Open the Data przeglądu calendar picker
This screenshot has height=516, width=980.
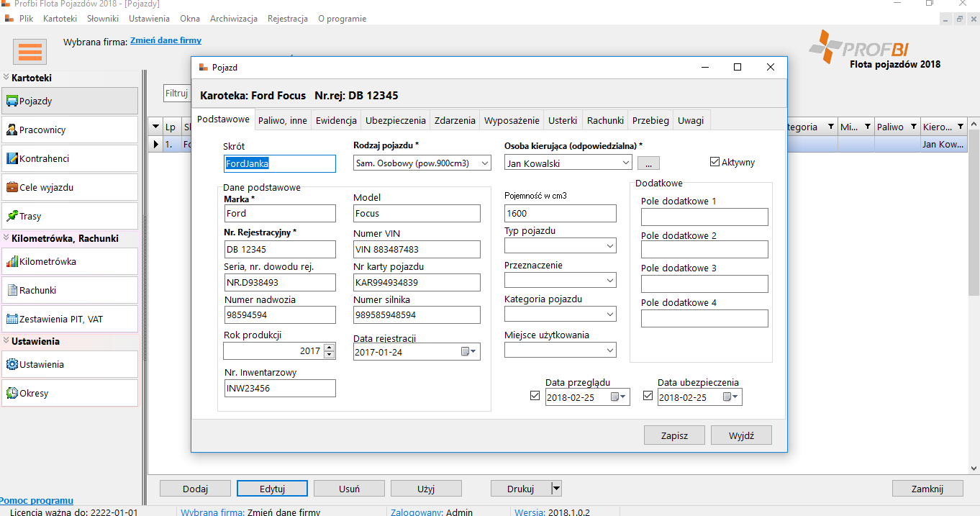click(619, 397)
